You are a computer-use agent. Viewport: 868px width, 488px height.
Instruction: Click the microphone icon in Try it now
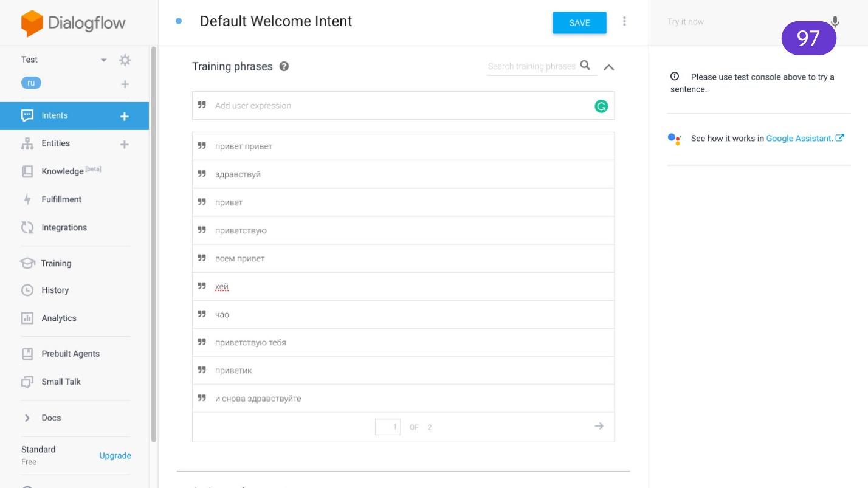point(835,22)
